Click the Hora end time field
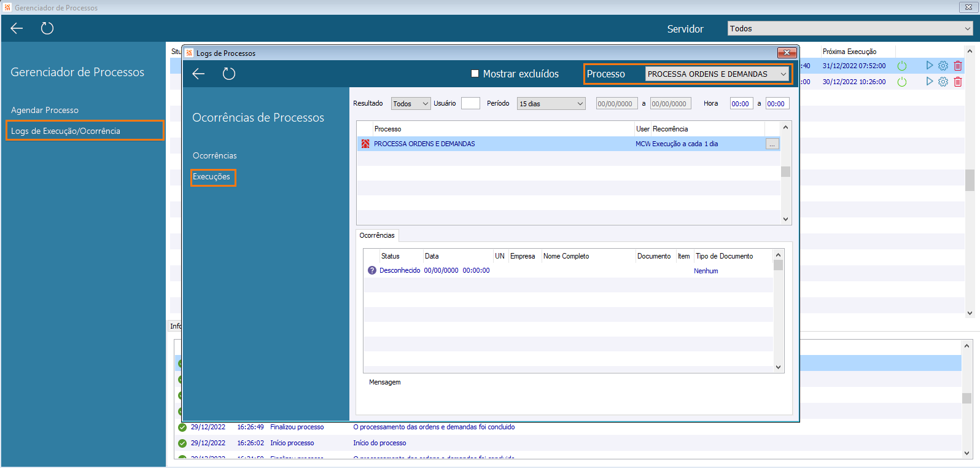The image size is (980, 468). [777, 104]
